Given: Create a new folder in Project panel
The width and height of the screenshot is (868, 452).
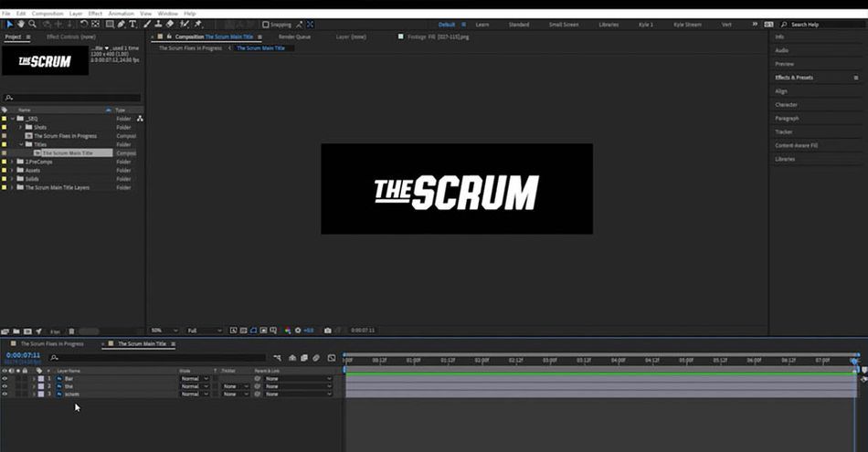Looking at the screenshot, I should tap(16, 331).
